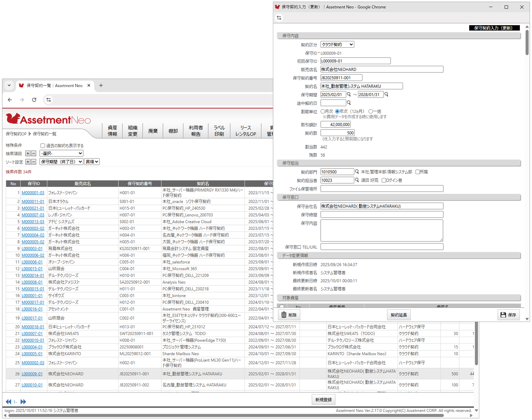Open the Asset Information menu tab
The height and width of the screenshot is (420, 532).
click(113, 131)
